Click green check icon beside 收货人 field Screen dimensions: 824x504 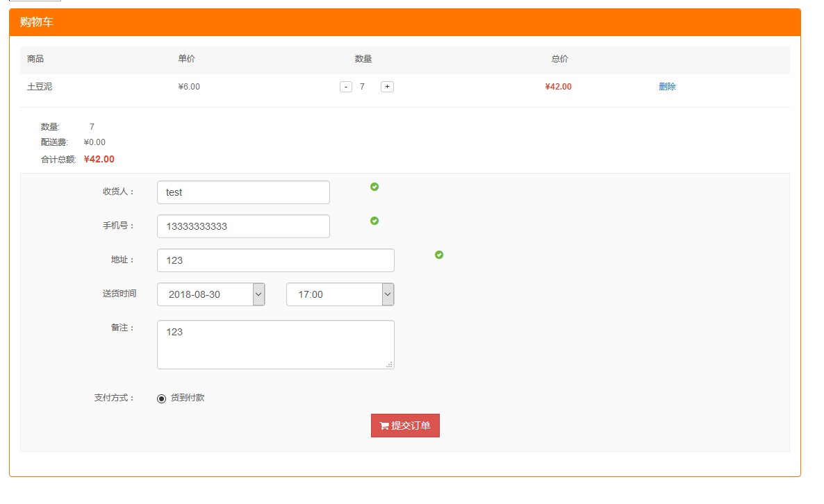click(x=374, y=187)
